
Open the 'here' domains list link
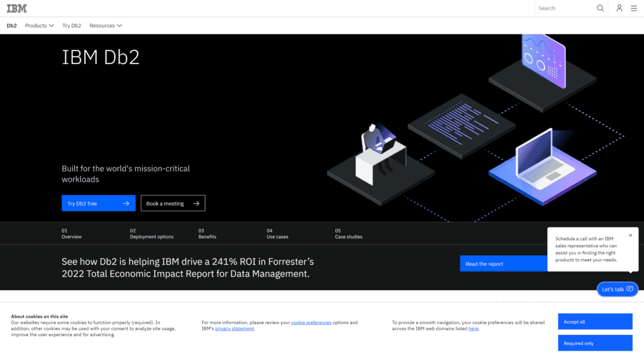click(473, 329)
